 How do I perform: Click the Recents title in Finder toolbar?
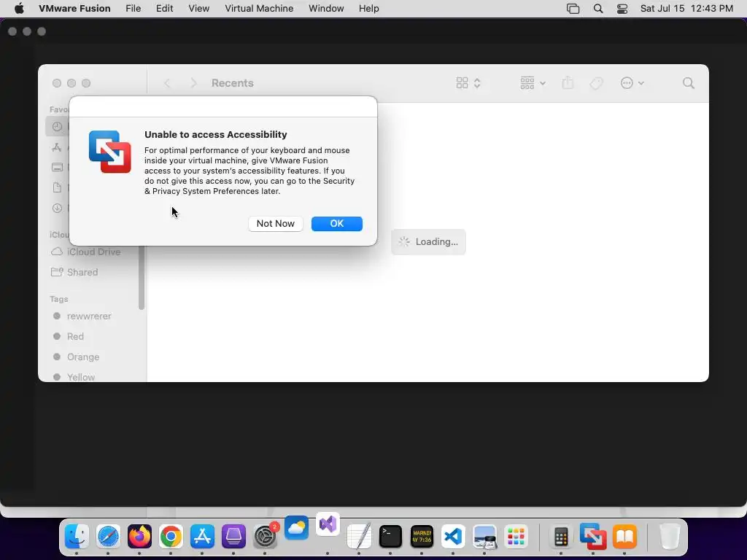click(233, 83)
